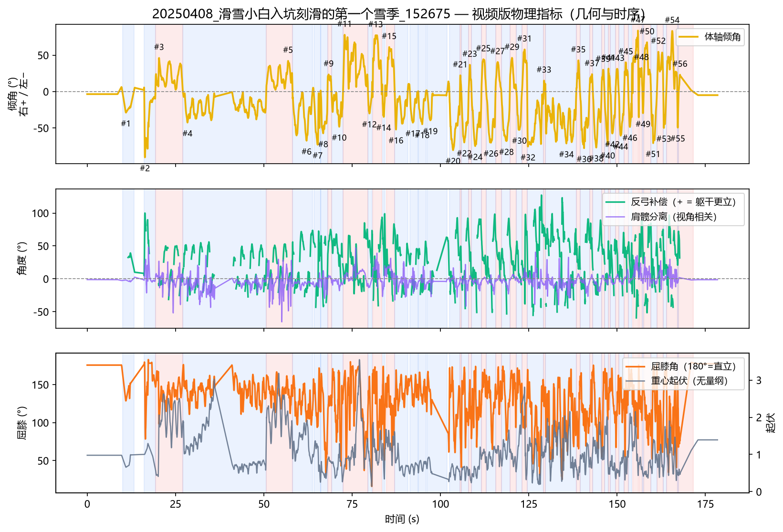The width and height of the screenshot is (783, 532).
Task: Click the #15 turn annotation
Action: [389, 36]
